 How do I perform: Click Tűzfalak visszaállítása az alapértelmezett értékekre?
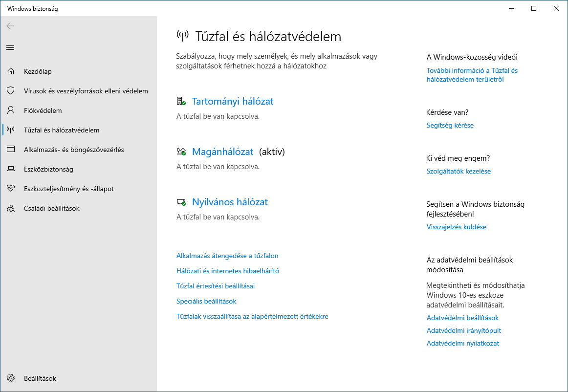[x=252, y=317]
